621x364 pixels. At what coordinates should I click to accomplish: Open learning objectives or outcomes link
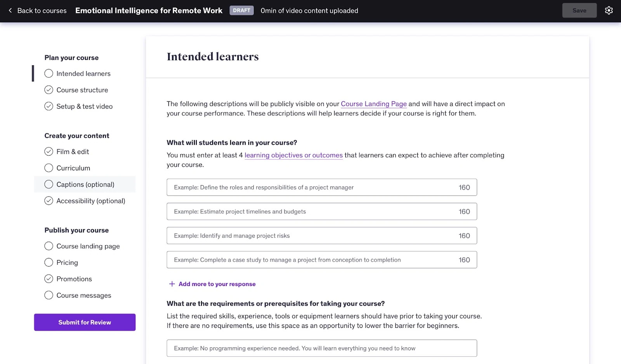click(293, 155)
